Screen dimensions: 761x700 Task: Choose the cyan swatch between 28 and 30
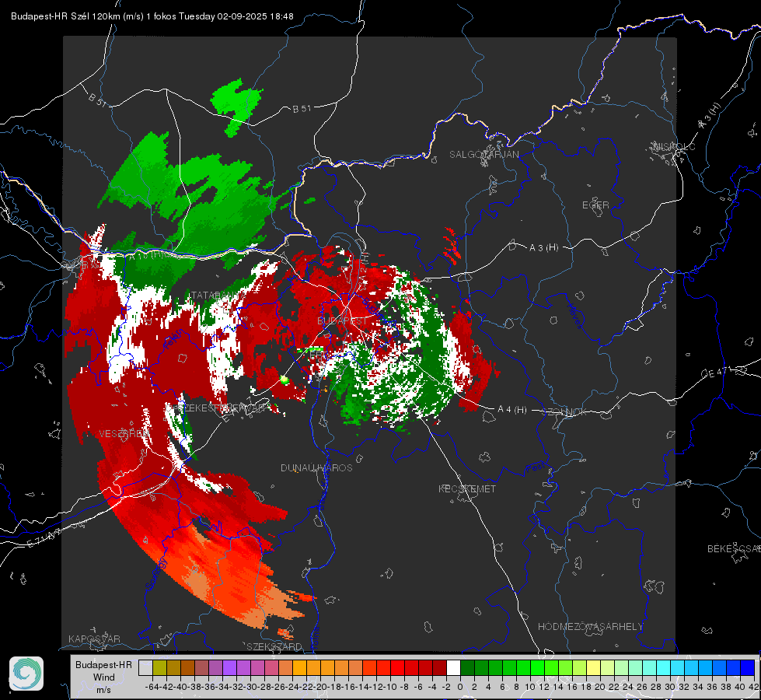tap(664, 667)
